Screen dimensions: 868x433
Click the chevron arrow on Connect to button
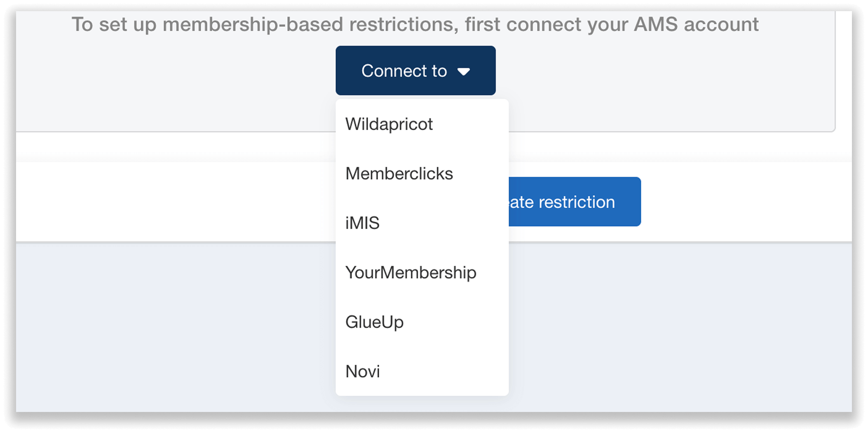[x=464, y=71]
